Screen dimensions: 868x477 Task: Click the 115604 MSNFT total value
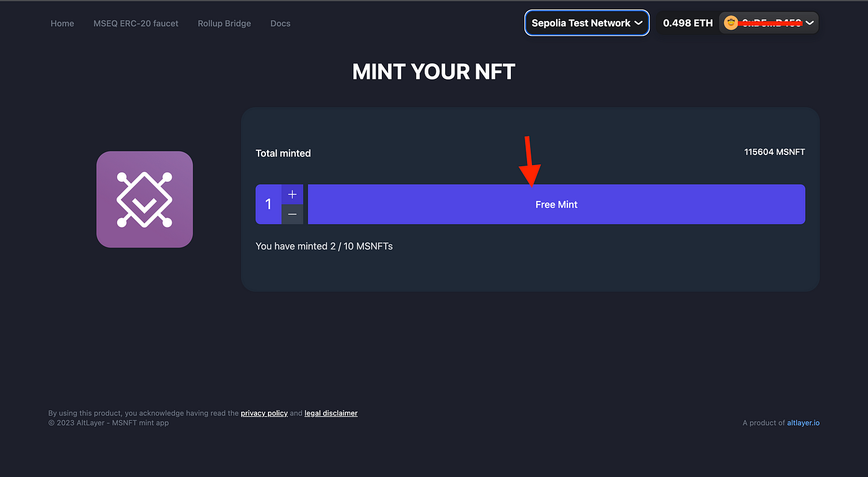774,152
